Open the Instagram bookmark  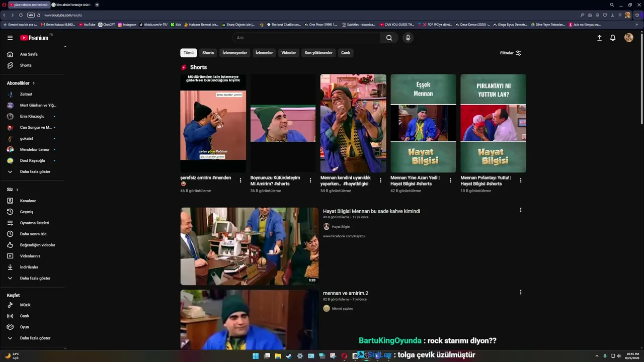(x=127, y=25)
